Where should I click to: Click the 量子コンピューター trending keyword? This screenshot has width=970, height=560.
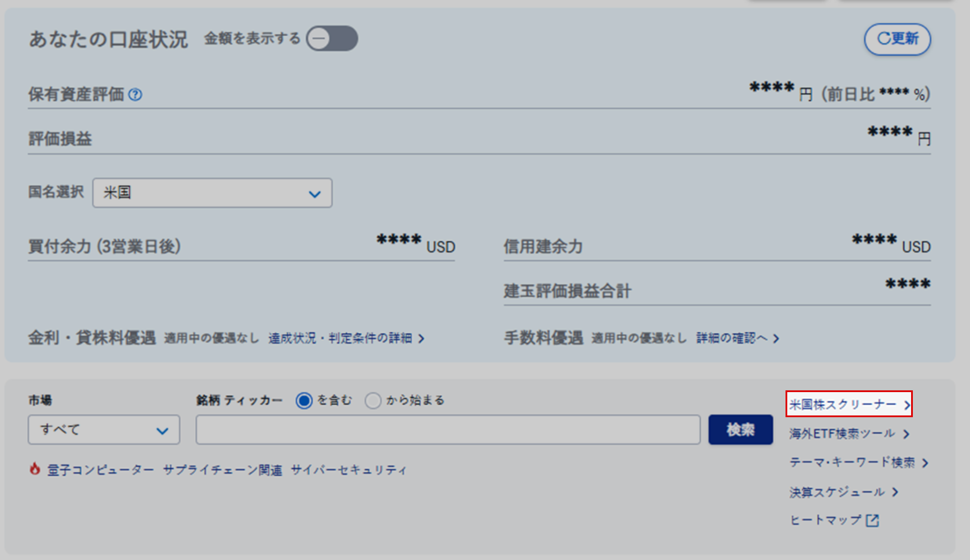pyautogui.click(x=100, y=469)
